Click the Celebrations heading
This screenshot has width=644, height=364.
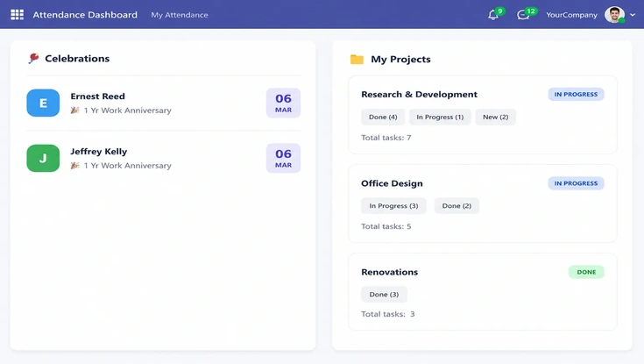pyautogui.click(x=77, y=59)
